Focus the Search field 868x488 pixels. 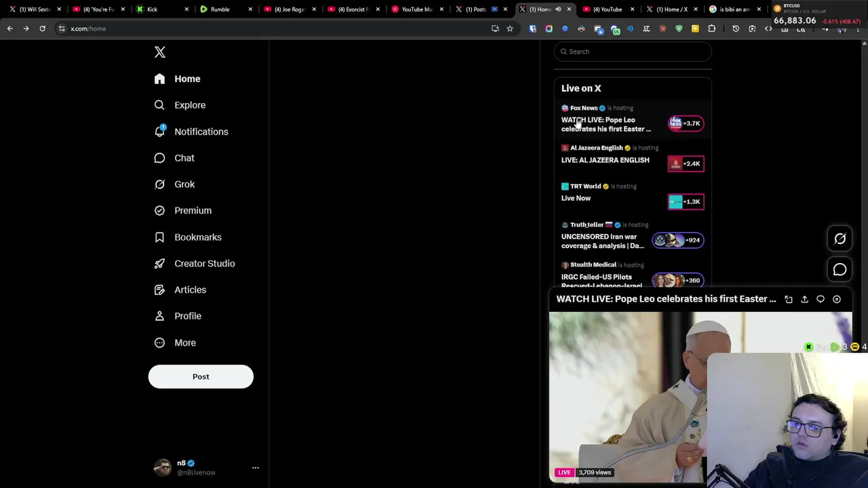(x=633, y=52)
